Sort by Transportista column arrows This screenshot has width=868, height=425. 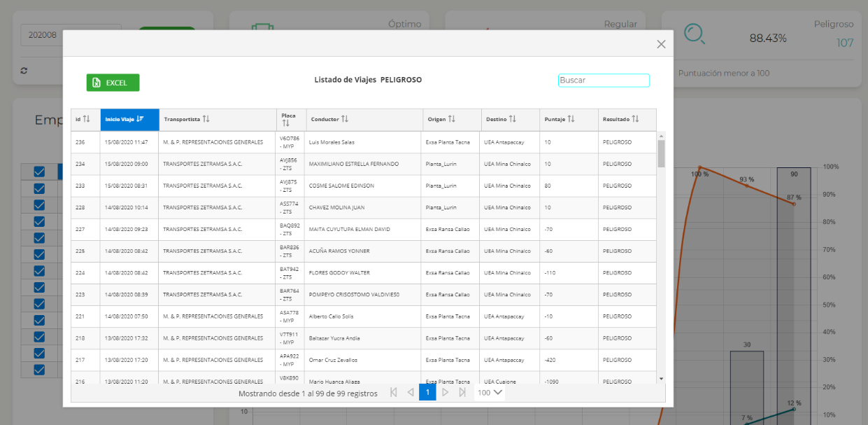[x=206, y=119]
